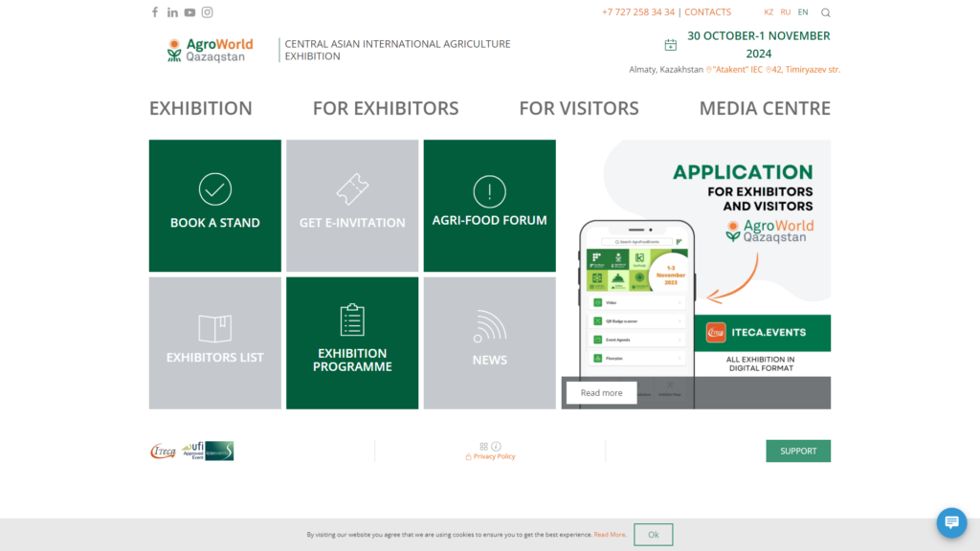Click the AgroWorld Qazaqstan header logo
The width and height of the screenshot is (980, 551).
coord(210,50)
